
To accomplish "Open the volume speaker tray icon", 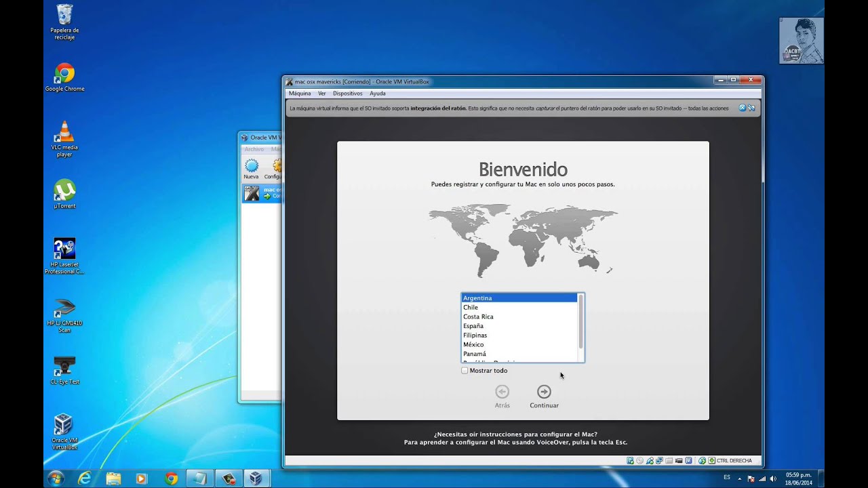I will (773, 479).
